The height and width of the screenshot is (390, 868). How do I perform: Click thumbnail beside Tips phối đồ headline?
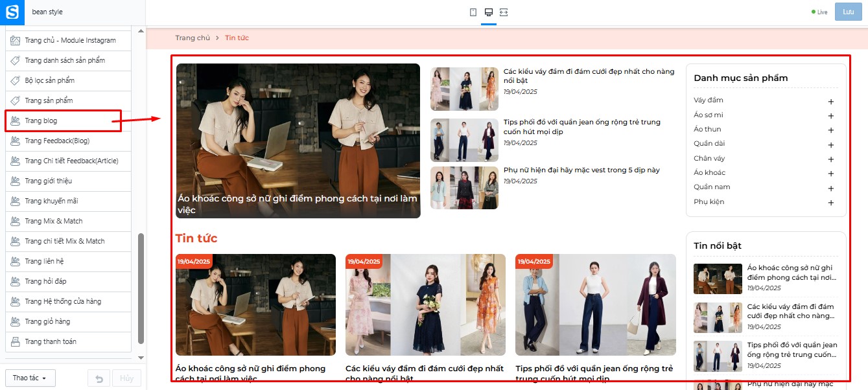pyautogui.click(x=464, y=140)
